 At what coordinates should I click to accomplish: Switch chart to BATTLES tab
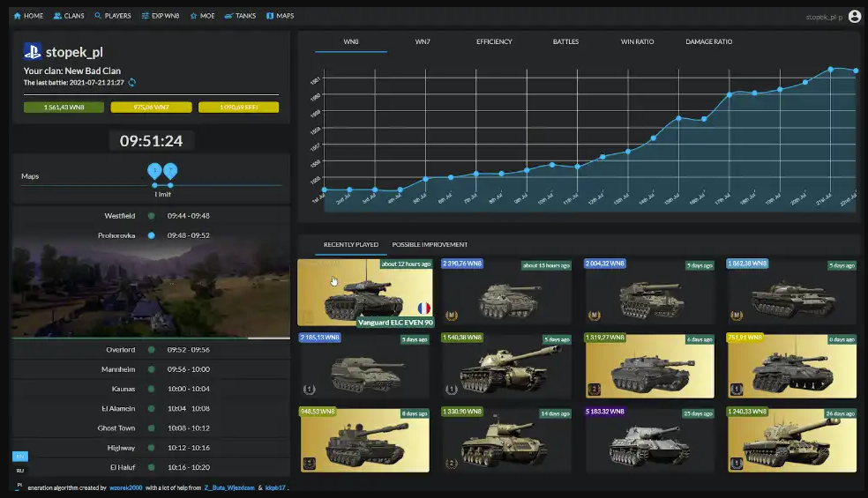pyautogui.click(x=565, y=42)
